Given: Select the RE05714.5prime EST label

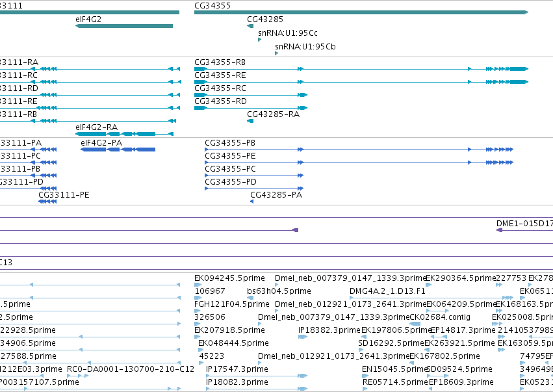Looking at the screenshot, I should (x=395, y=382).
